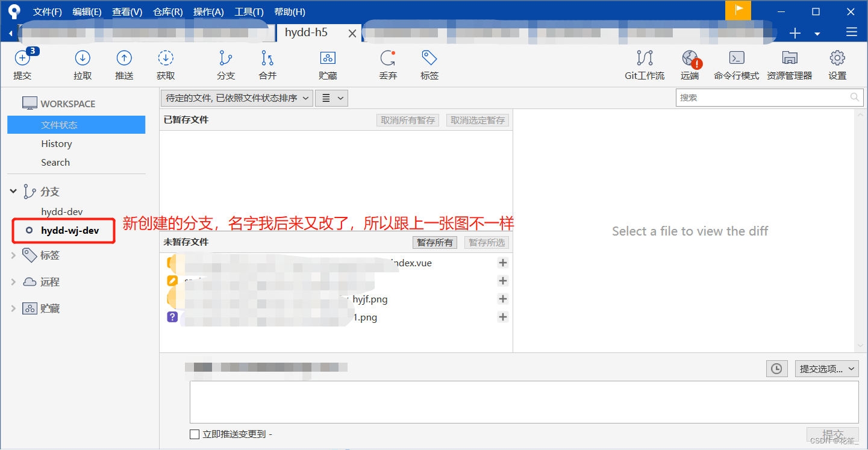Click the 暂存所有 button
Viewport: 868px width, 450px height.
coord(435,243)
